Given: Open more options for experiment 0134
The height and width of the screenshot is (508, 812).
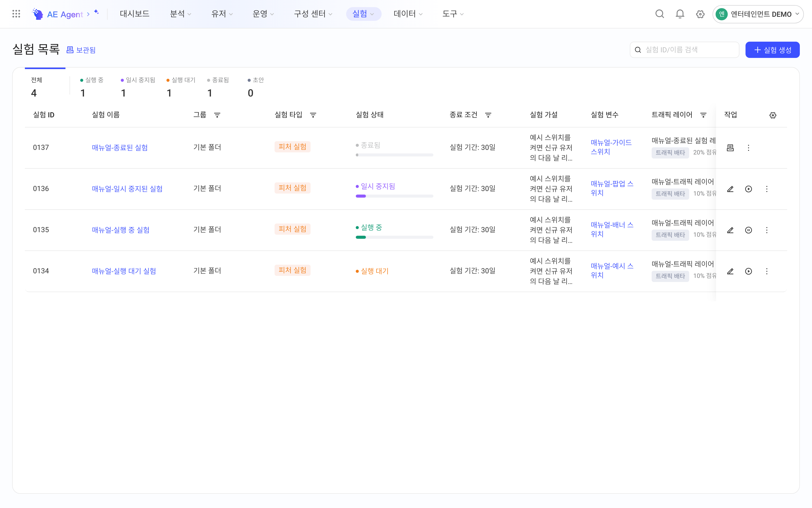Looking at the screenshot, I should point(767,272).
